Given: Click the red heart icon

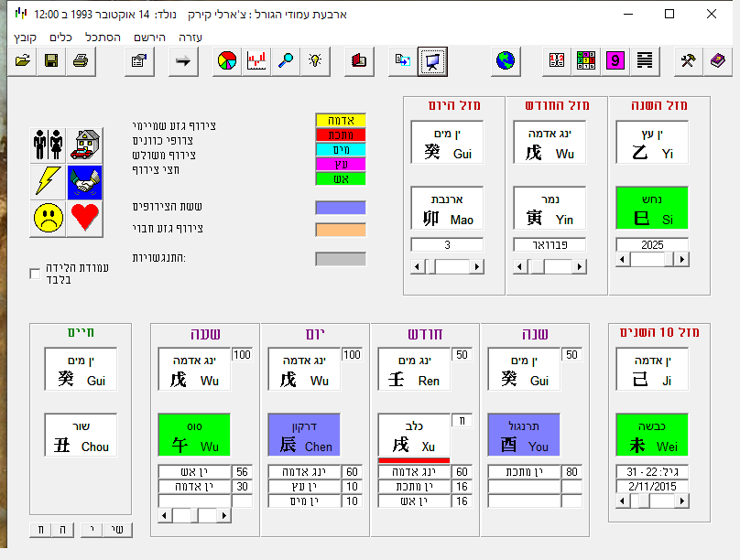Looking at the screenshot, I should point(84,218).
